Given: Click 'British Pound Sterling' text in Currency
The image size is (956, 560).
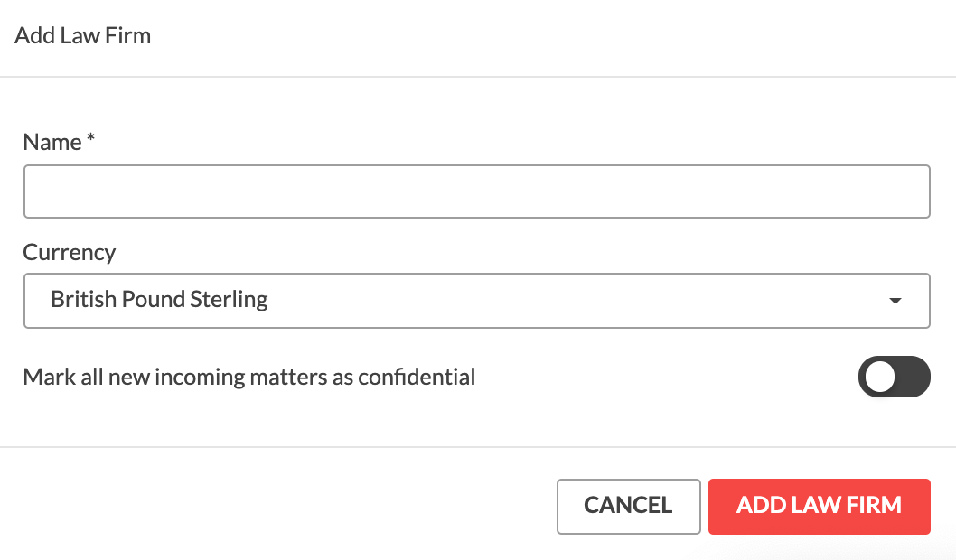Looking at the screenshot, I should click(x=159, y=299).
